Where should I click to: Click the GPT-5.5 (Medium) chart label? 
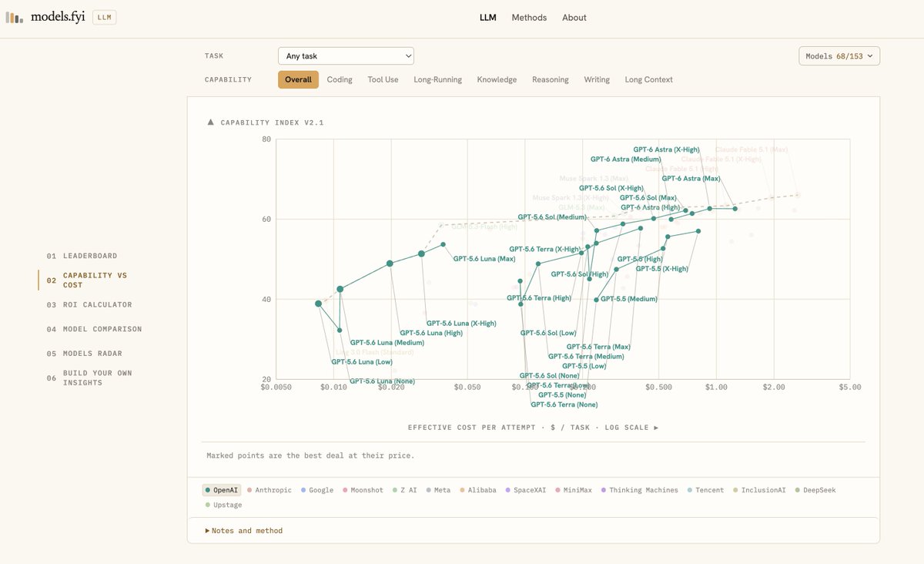pos(629,299)
